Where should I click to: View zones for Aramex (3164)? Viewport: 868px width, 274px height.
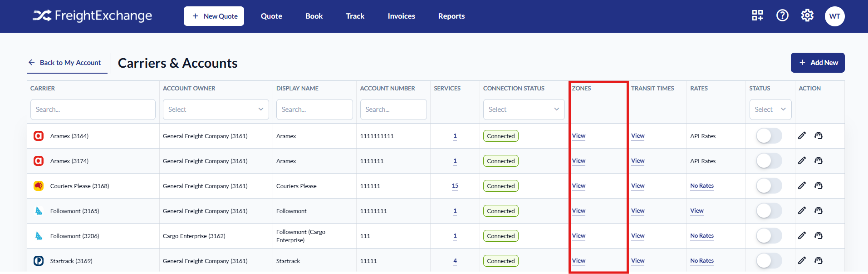tap(579, 136)
